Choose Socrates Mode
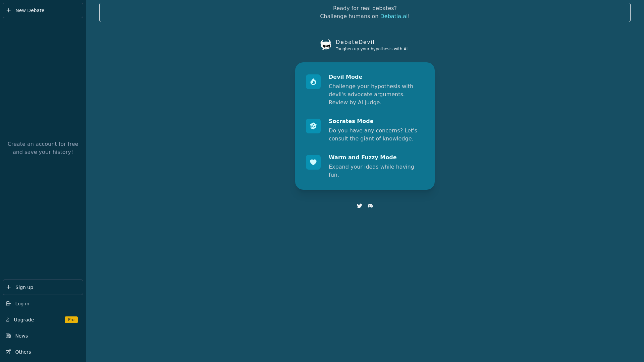The image size is (644, 362). click(365, 130)
